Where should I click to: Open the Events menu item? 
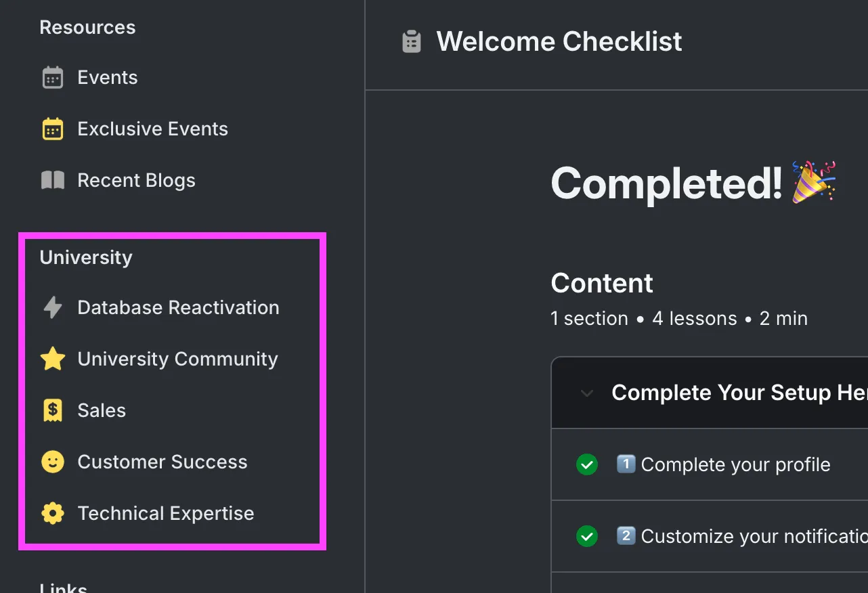[x=108, y=78]
